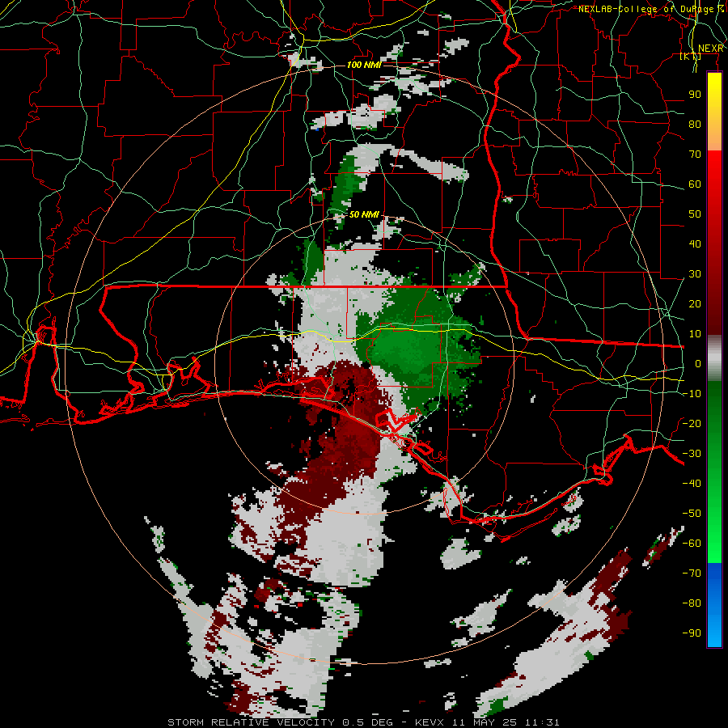Screen dimensions: 728x728
Task: Click the NEXR label at upper right
Action: (x=711, y=49)
